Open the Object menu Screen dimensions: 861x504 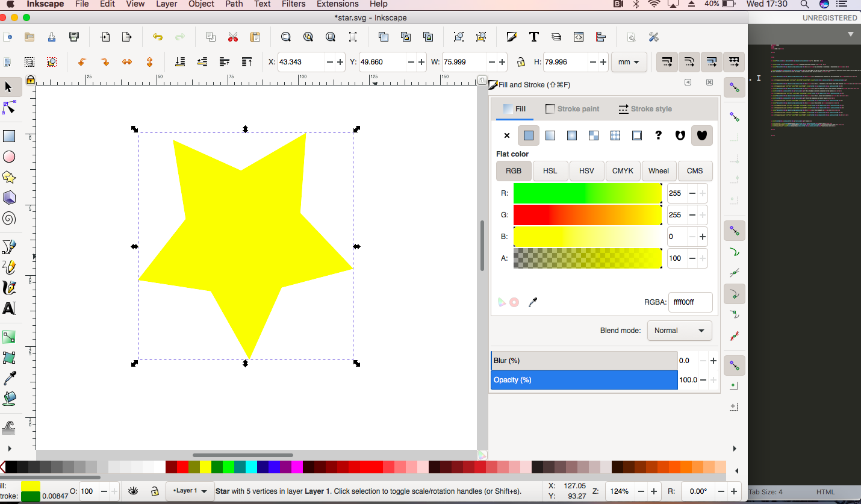(201, 4)
